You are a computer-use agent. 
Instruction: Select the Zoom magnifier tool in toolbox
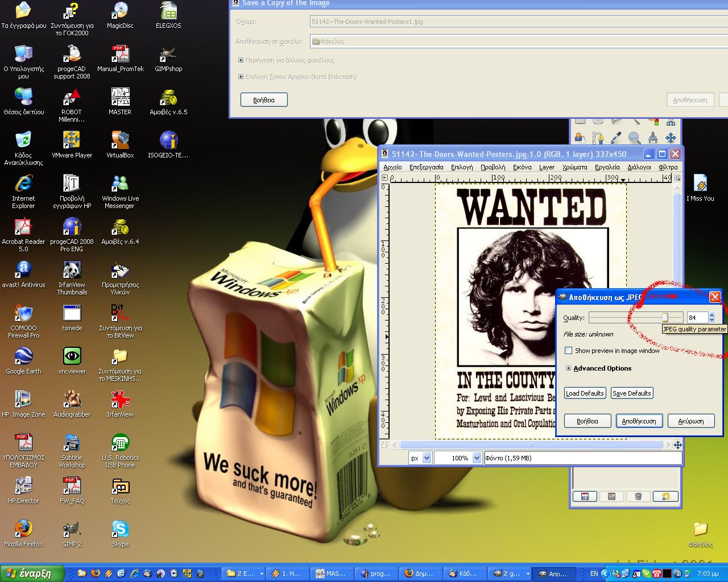[634, 138]
